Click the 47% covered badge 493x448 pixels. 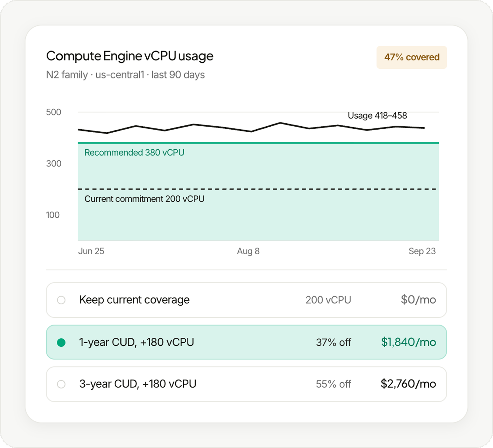pyautogui.click(x=412, y=57)
